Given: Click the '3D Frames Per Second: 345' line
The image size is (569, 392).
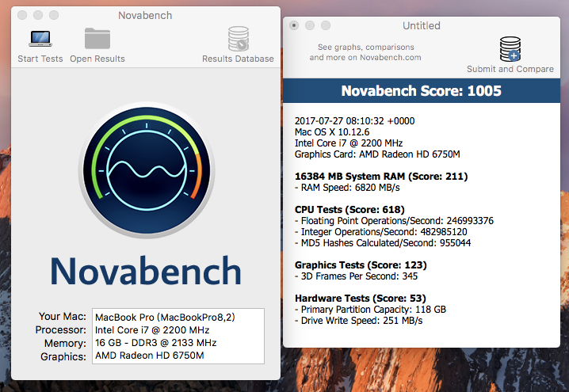Looking at the screenshot, I should [356, 276].
